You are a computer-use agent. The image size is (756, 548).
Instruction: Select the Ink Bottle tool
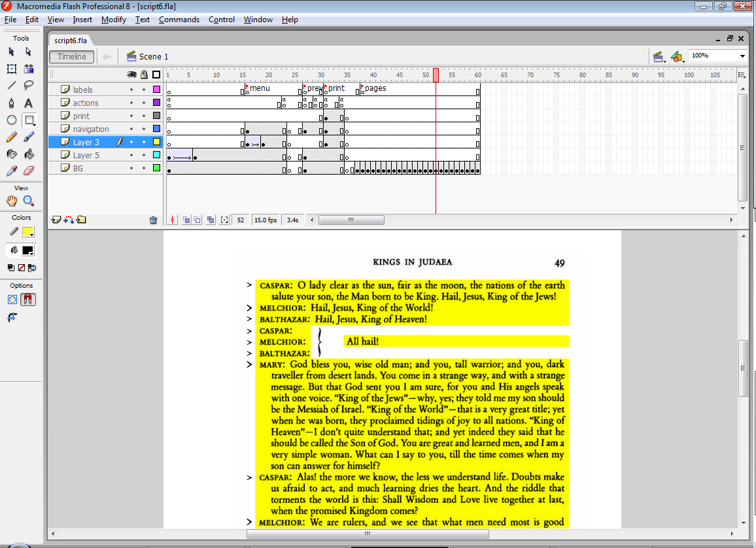12,154
